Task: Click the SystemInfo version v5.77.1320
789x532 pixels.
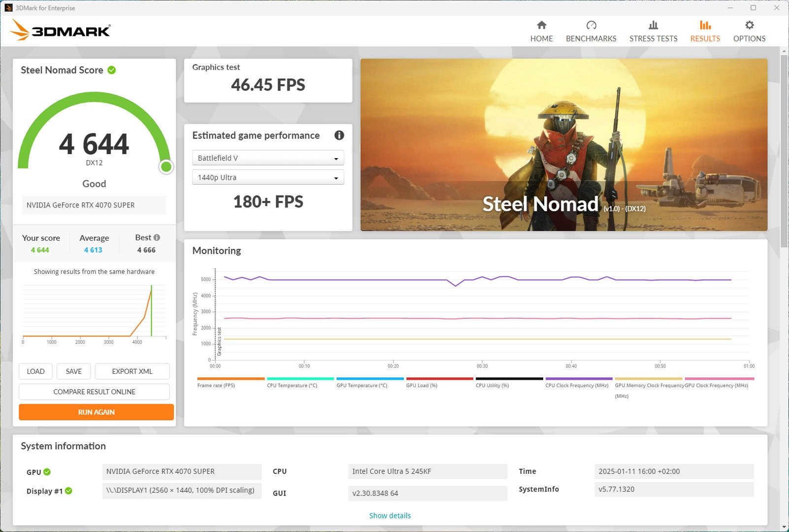Action: 674,489
